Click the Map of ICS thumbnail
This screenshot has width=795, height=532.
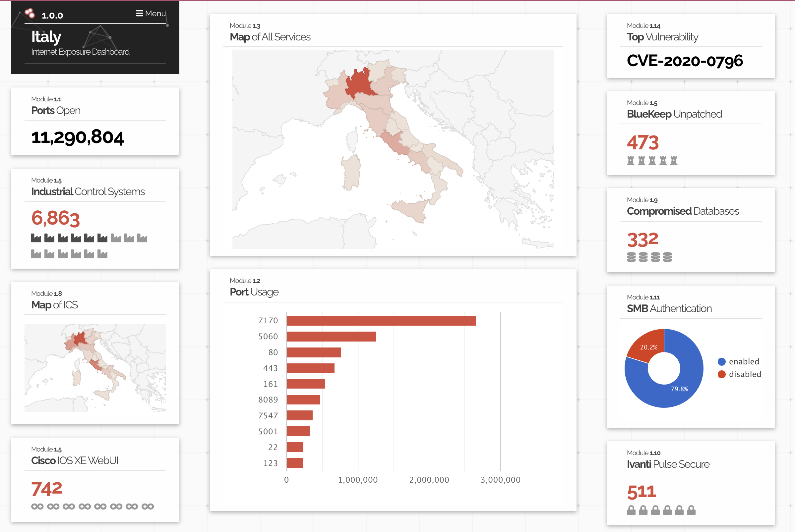click(x=95, y=368)
